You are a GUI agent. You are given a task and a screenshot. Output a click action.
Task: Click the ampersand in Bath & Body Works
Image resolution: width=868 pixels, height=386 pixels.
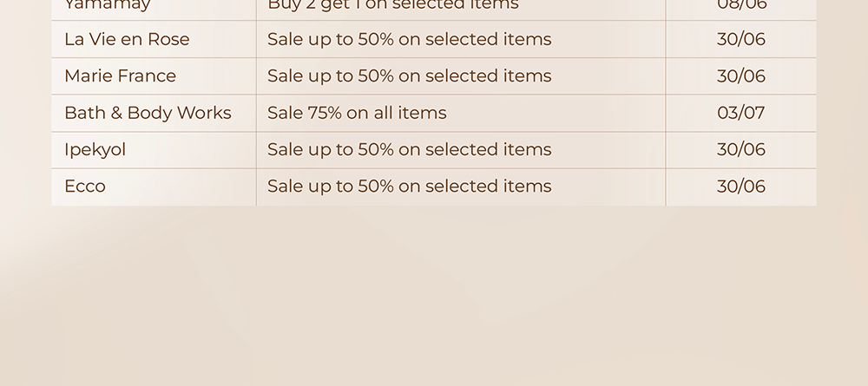(x=116, y=113)
